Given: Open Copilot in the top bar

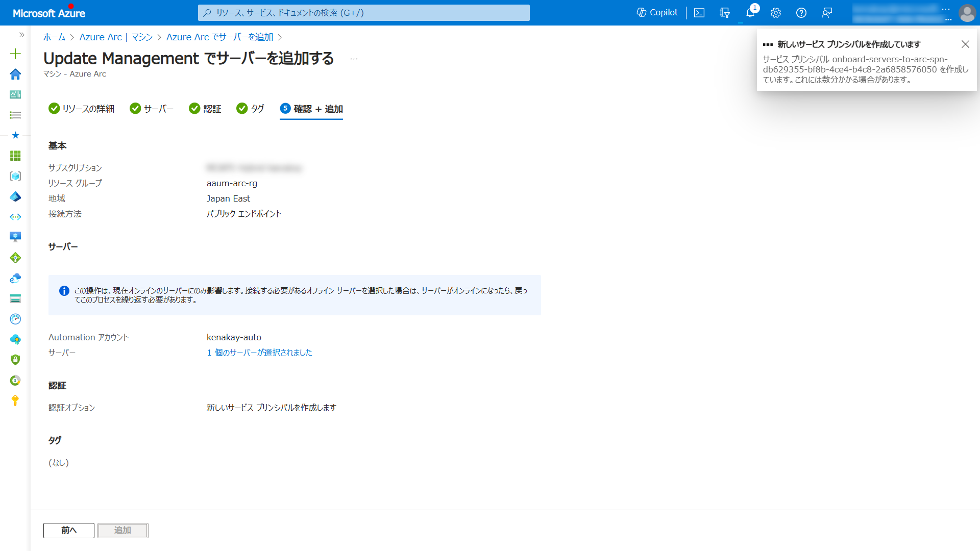Looking at the screenshot, I should point(657,12).
